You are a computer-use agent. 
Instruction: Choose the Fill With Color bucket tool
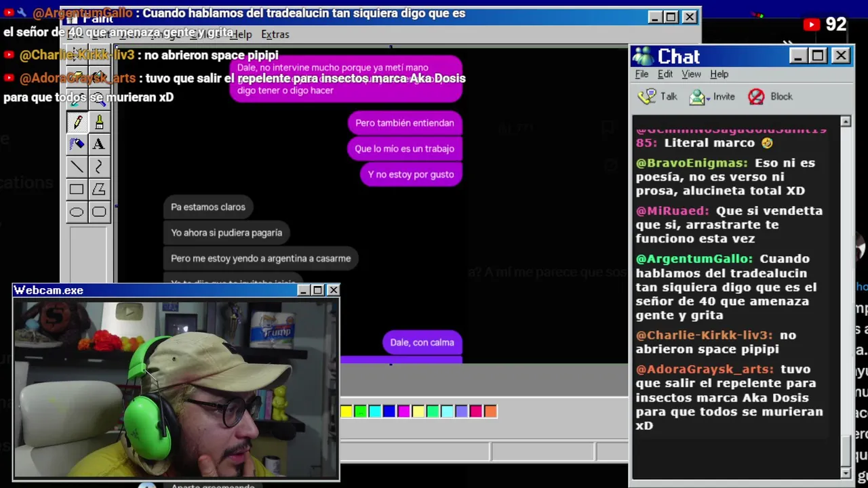99,77
